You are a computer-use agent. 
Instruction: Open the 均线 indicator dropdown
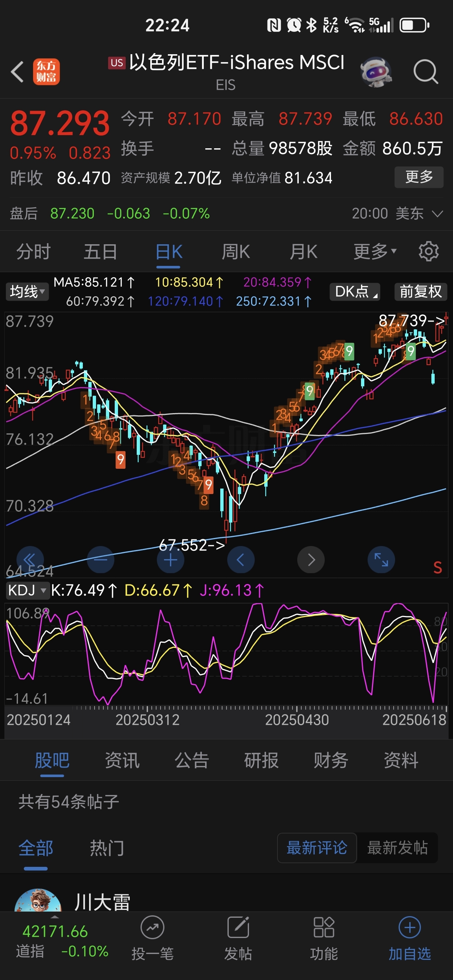click(x=27, y=292)
